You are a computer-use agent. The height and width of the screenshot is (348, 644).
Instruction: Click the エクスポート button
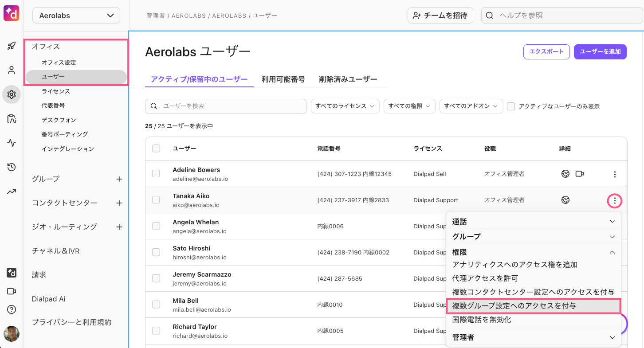click(x=546, y=51)
